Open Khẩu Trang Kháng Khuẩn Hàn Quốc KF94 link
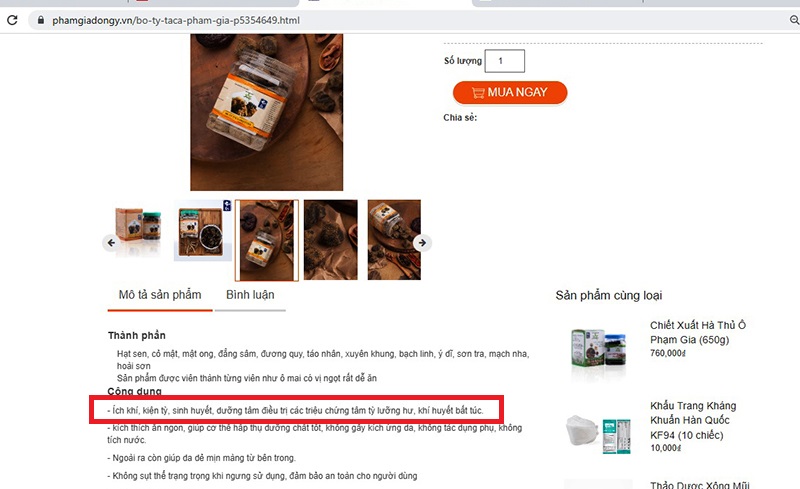 coord(693,420)
